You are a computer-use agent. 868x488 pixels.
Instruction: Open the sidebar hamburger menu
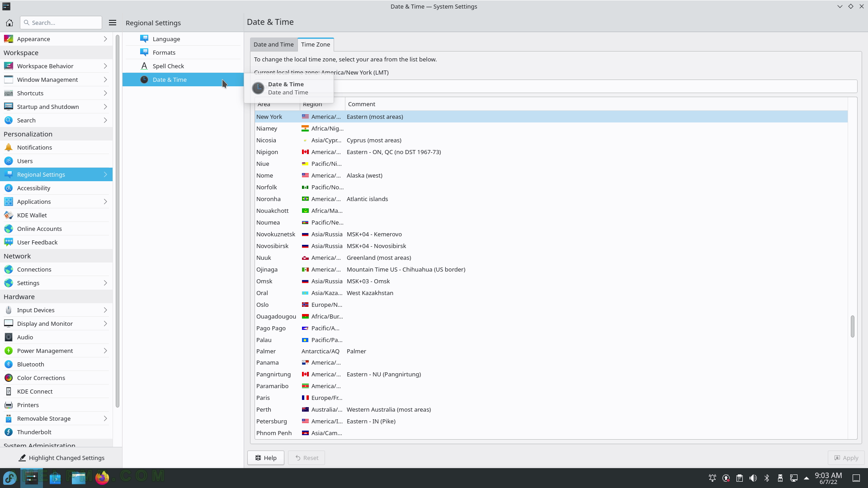coord(113,23)
